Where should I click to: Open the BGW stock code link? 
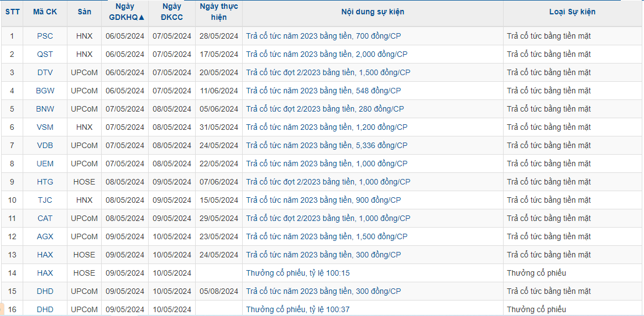coord(45,91)
